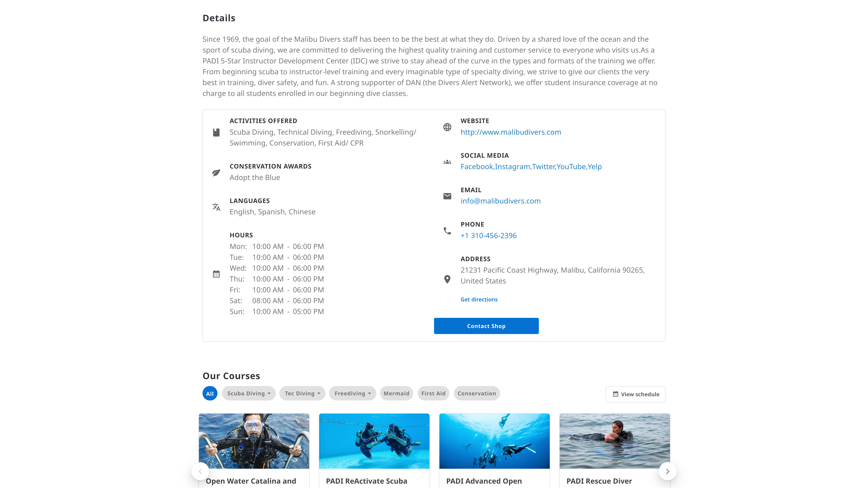The height and width of the screenshot is (488, 868).
Task: Click the Contact Shop button
Action: [486, 326]
